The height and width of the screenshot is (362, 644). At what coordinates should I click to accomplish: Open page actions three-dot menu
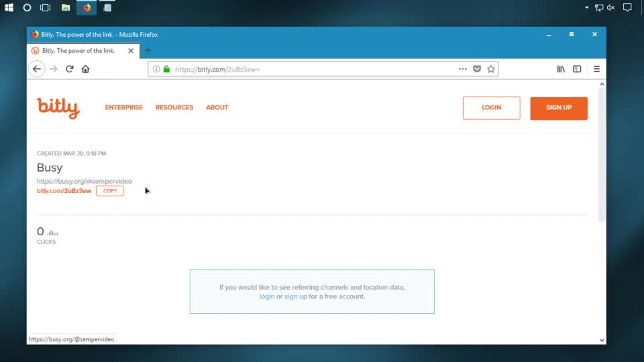click(463, 69)
